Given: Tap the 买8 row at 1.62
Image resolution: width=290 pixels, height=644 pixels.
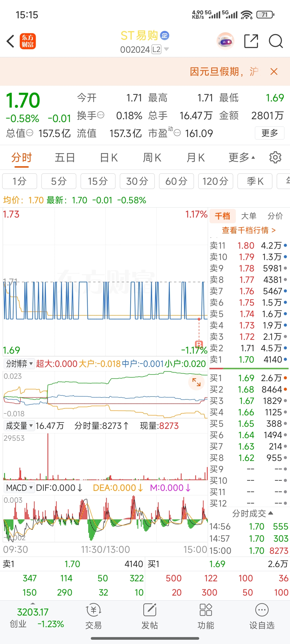Looking at the screenshot, I should [x=248, y=458].
